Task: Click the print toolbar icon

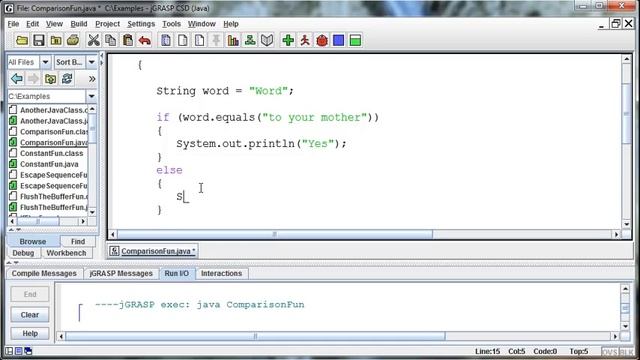Action: tap(73, 40)
